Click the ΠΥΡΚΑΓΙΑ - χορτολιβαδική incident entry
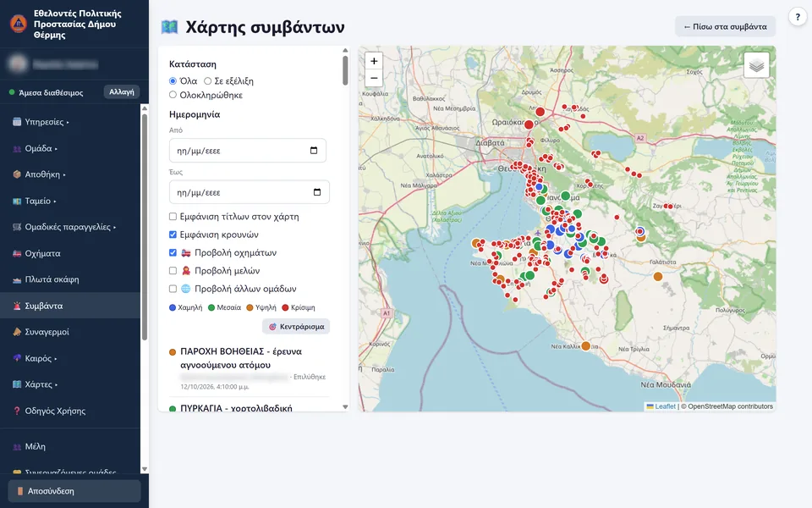 249,408
